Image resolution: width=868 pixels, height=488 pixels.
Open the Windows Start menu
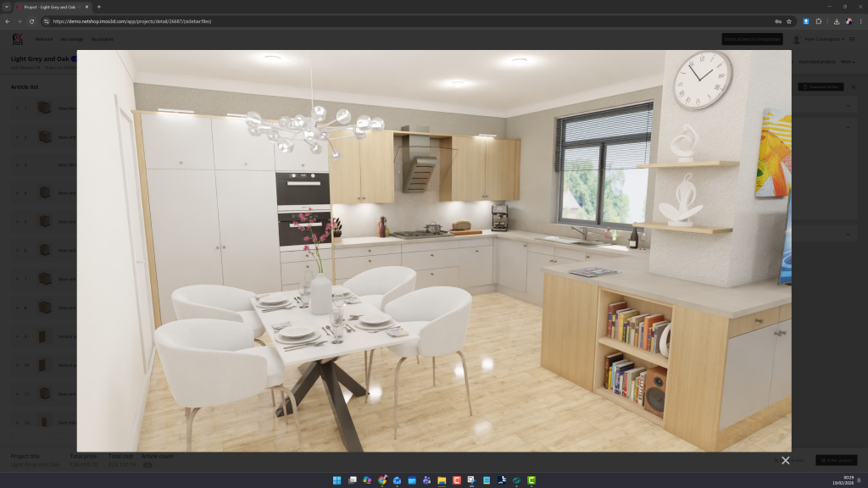pyautogui.click(x=337, y=480)
